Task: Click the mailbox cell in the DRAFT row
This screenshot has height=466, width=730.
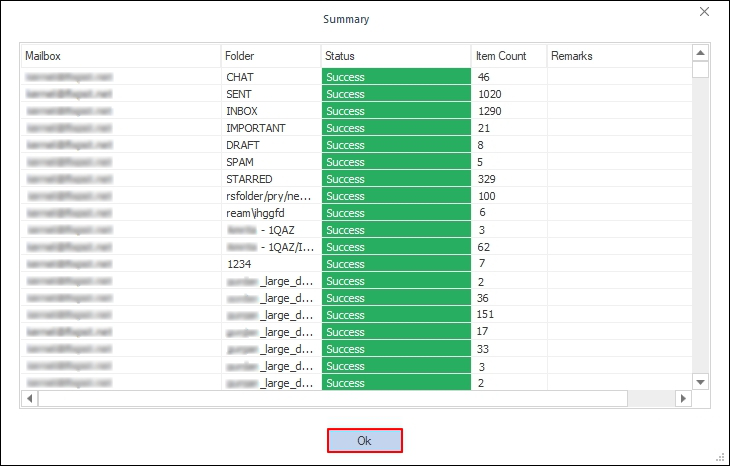Action: 121,145
